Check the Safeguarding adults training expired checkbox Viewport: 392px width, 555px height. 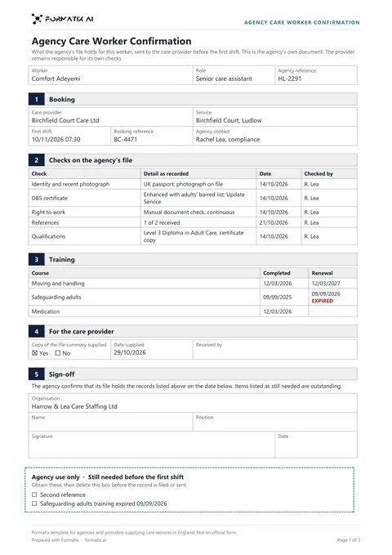[34, 504]
